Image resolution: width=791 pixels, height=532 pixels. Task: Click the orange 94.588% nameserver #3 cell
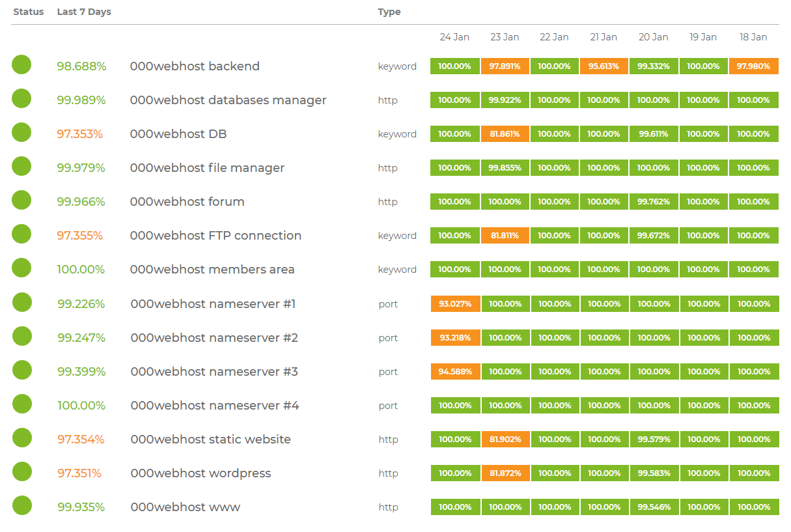[455, 372]
